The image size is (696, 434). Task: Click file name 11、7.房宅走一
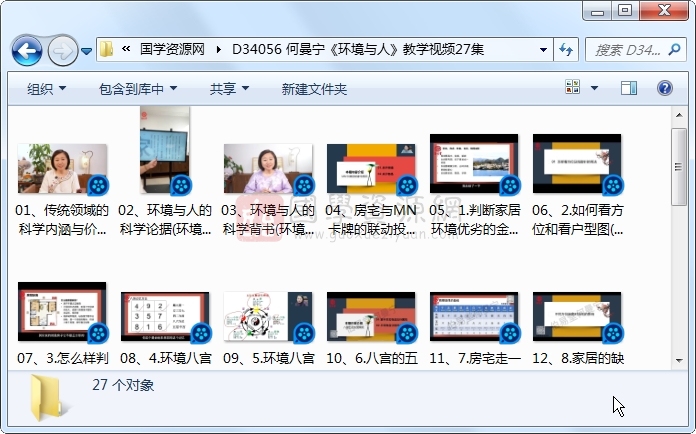coord(474,358)
